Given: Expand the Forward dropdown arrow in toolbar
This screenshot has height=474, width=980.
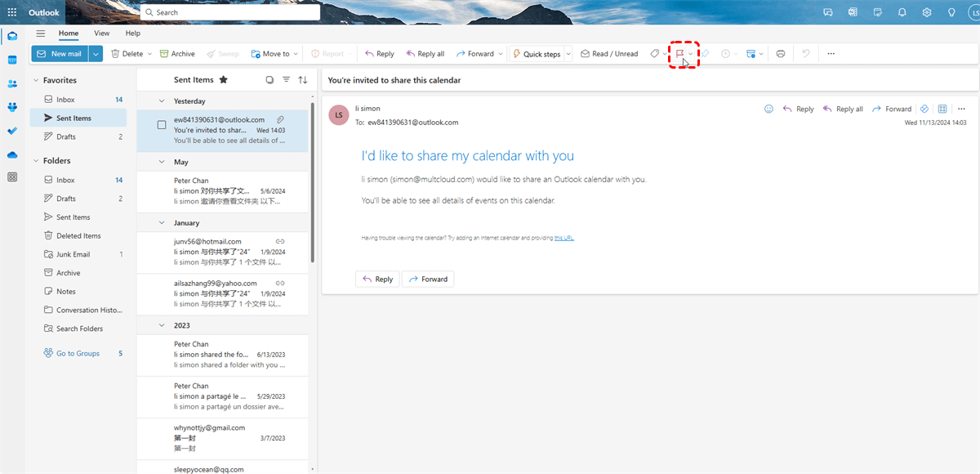Looking at the screenshot, I should [501, 54].
